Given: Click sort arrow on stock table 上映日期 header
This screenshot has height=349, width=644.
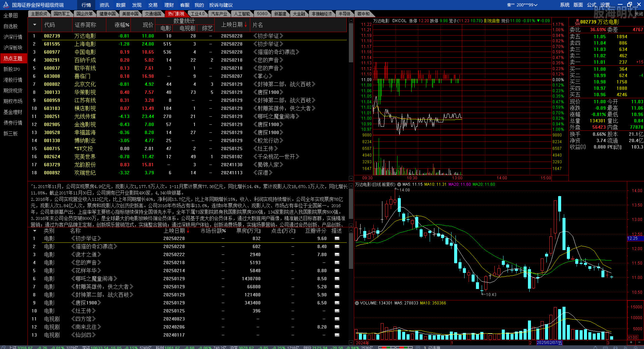Looking at the screenshot, I should pos(246,25).
